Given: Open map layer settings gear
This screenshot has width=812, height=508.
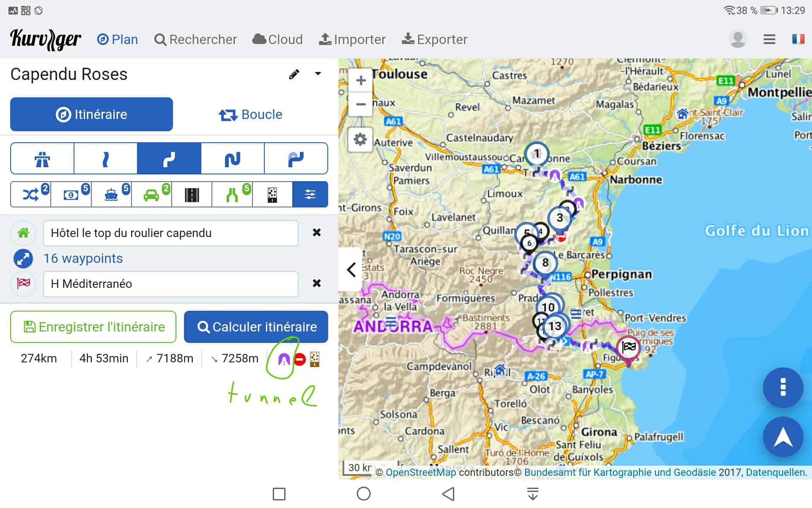Looking at the screenshot, I should (360, 139).
